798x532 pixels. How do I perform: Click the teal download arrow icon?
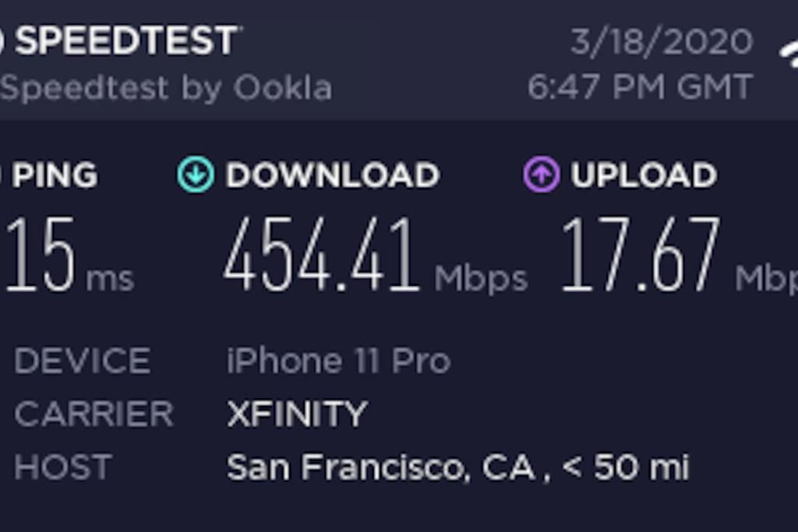tap(196, 174)
